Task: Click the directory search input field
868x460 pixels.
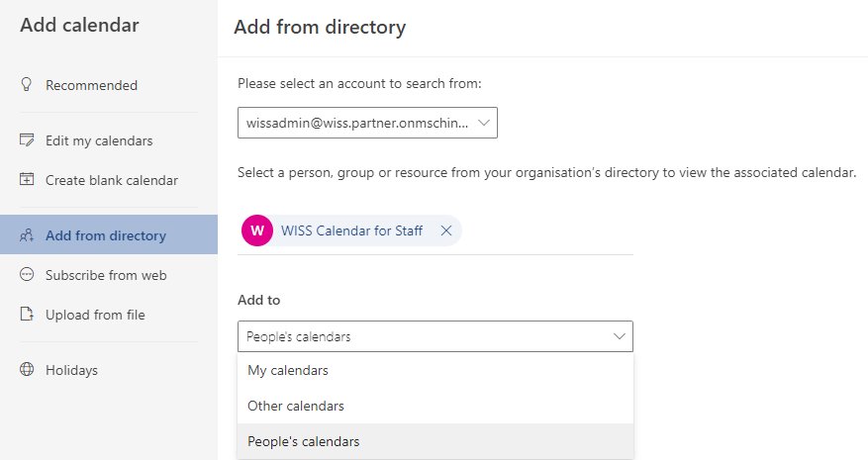Action: (x=547, y=230)
